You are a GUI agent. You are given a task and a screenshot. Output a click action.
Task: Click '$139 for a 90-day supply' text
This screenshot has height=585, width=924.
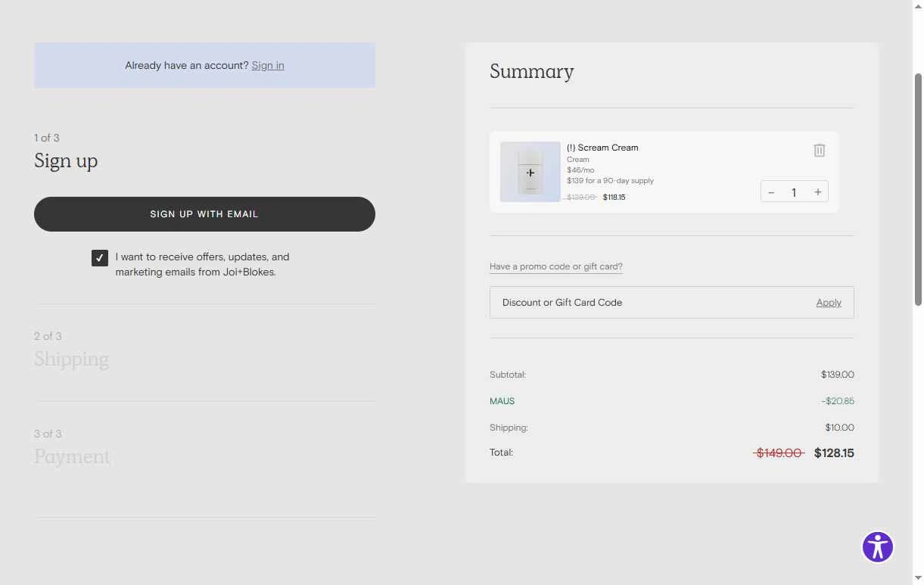point(610,181)
